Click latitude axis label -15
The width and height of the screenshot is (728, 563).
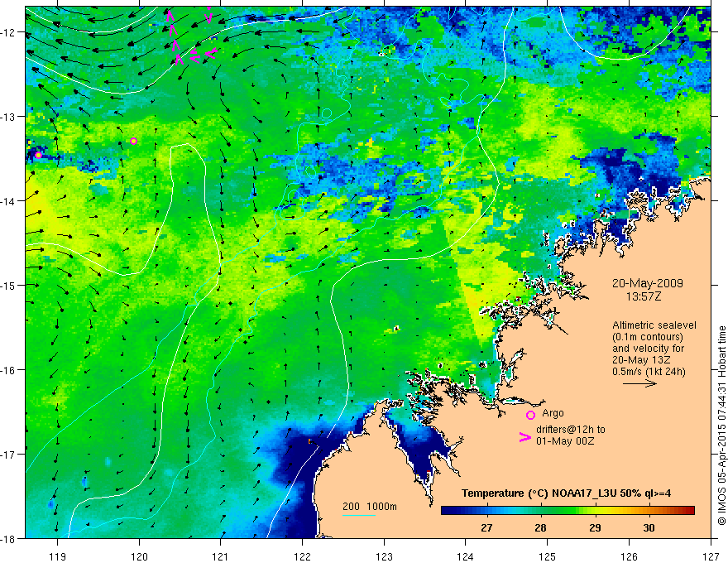[9, 285]
